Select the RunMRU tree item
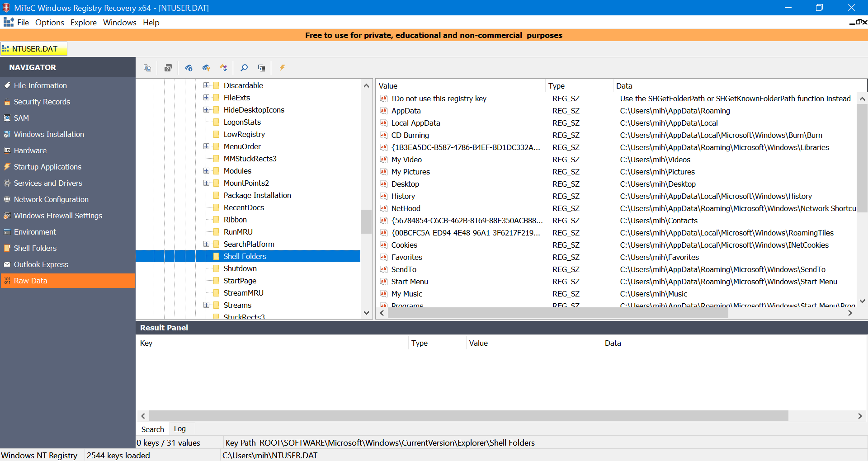Screen dimensions: 868x461 click(238, 232)
